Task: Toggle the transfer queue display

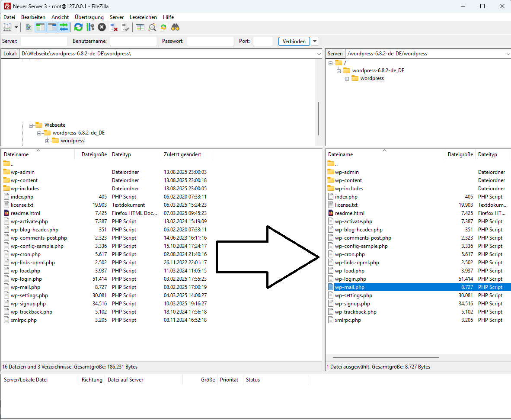Action: pyautogui.click(x=64, y=27)
